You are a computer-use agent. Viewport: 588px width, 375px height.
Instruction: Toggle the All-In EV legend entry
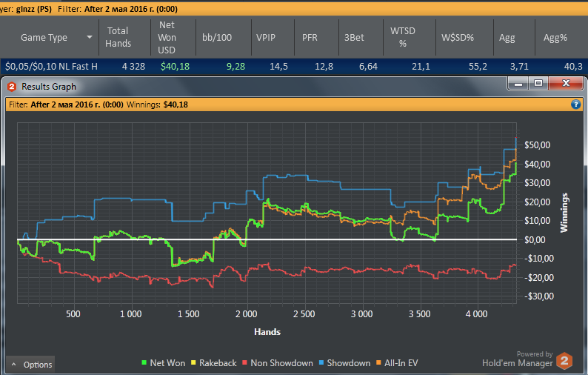(397, 363)
